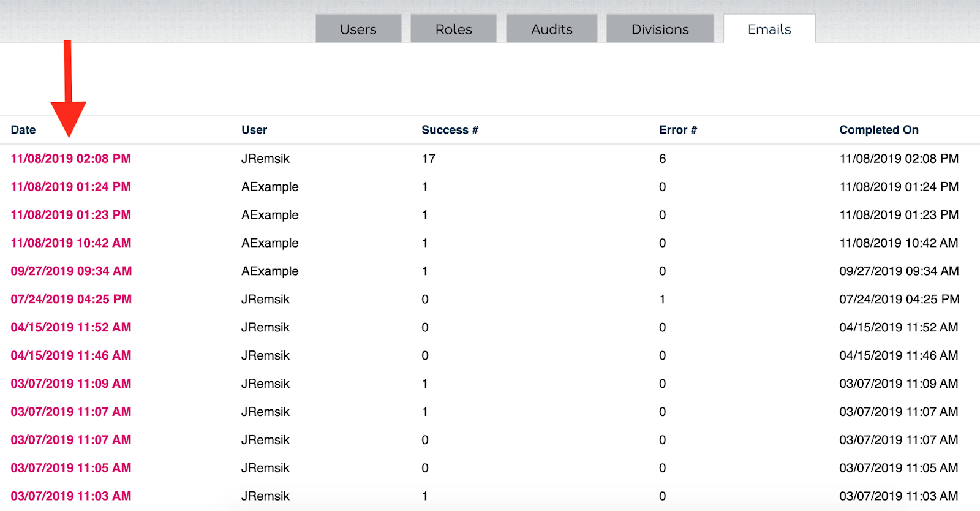
Task: Click the Emails tab
Action: (x=769, y=29)
